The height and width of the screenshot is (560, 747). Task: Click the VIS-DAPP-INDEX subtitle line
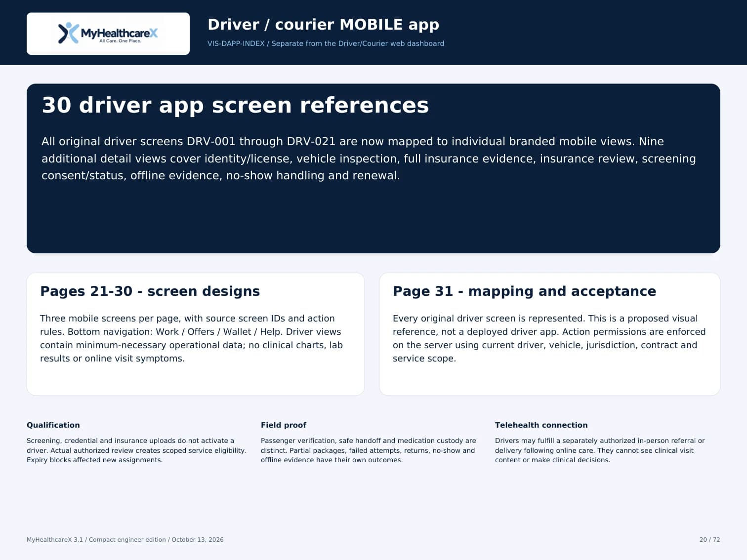pyautogui.click(x=326, y=43)
